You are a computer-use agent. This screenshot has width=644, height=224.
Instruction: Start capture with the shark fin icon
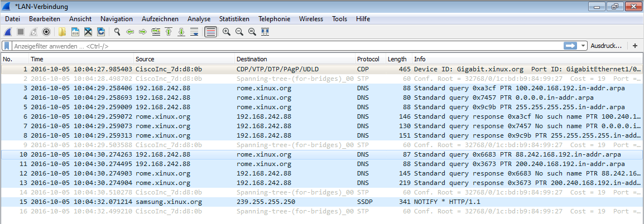tap(7, 32)
